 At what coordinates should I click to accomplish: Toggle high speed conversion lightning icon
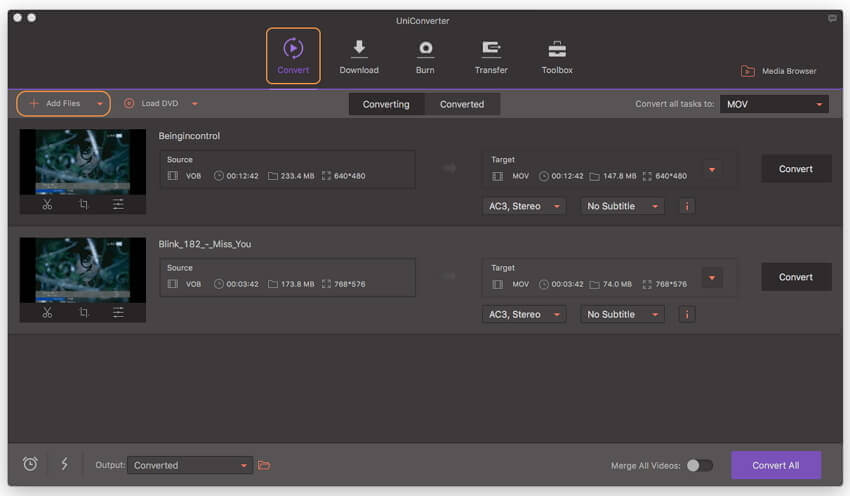coord(65,464)
